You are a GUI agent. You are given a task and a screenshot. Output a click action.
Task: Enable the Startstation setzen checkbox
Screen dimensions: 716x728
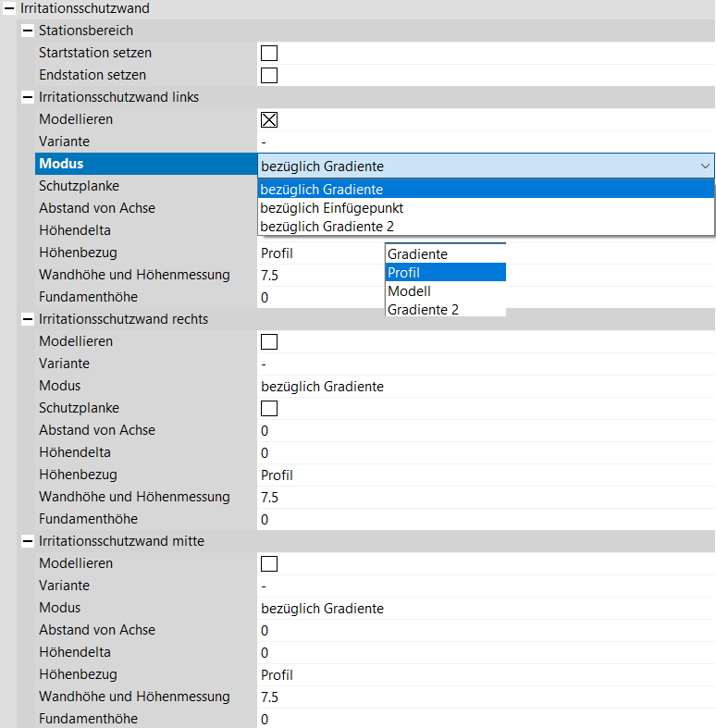pos(269,53)
